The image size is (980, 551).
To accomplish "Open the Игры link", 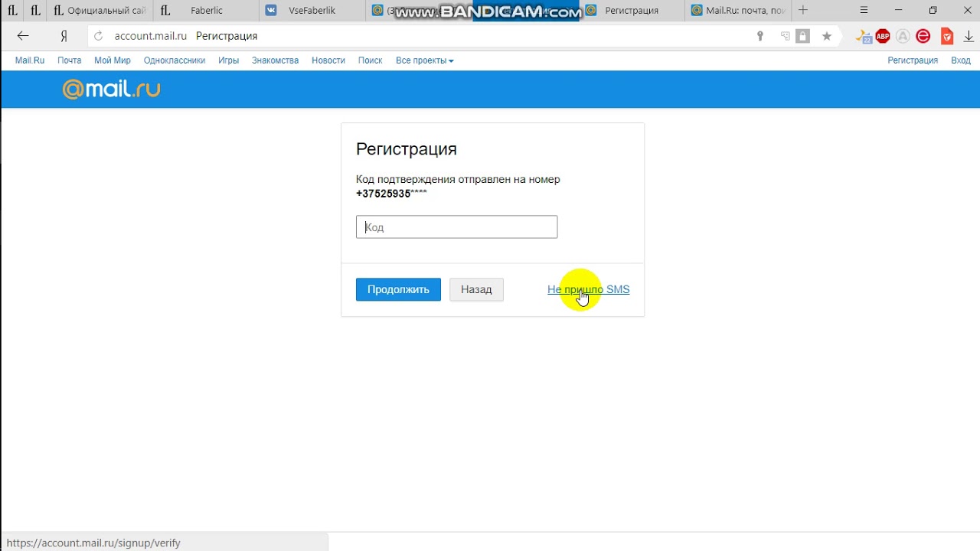I will (x=228, y=60).
